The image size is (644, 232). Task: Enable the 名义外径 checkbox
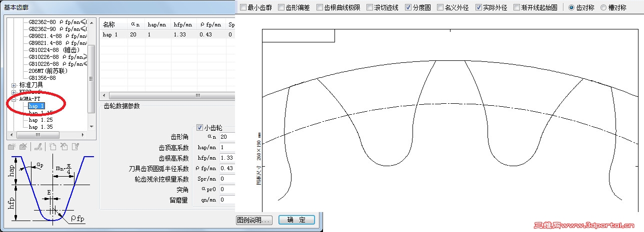click(440, 7)
